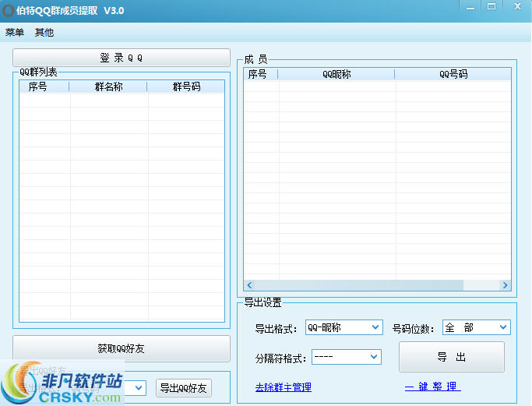Click the member list horizontal scrollbar thumb

pyautogui.click(x=359, y=285)
